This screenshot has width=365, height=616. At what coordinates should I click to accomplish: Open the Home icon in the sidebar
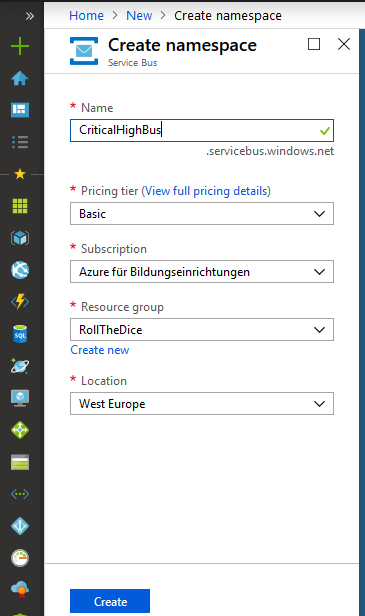(x=20, y=78)
